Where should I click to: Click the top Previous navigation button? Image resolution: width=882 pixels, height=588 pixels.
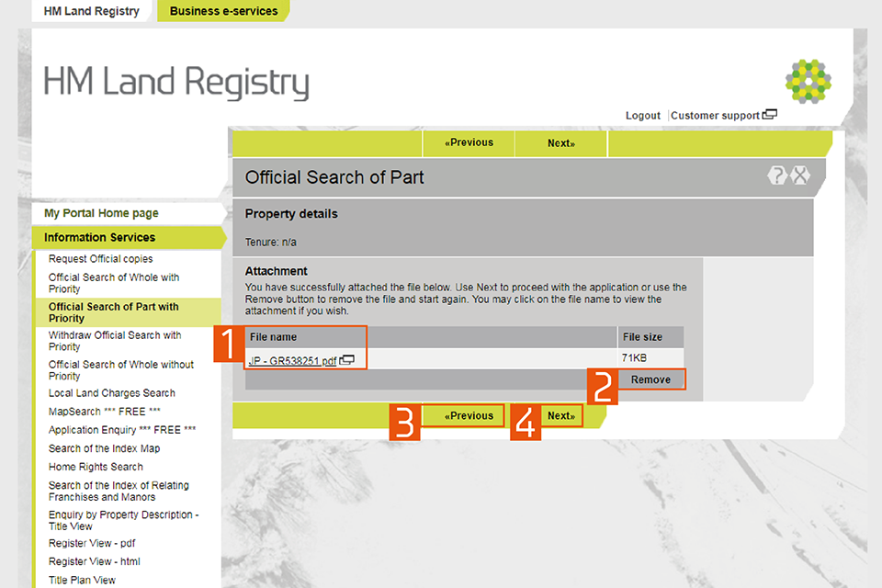(x=469, y=143)
